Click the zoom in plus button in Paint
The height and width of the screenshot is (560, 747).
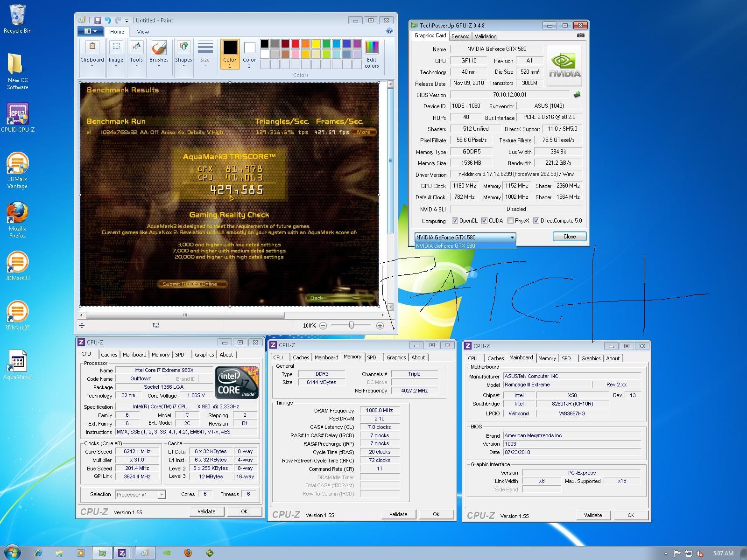[x=380, y=326]
